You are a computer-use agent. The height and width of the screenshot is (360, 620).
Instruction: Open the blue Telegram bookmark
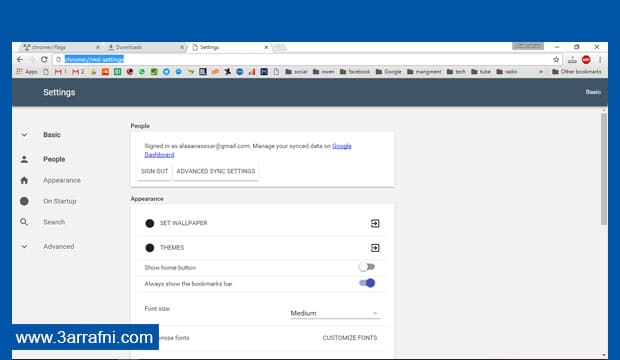point(166,72)
